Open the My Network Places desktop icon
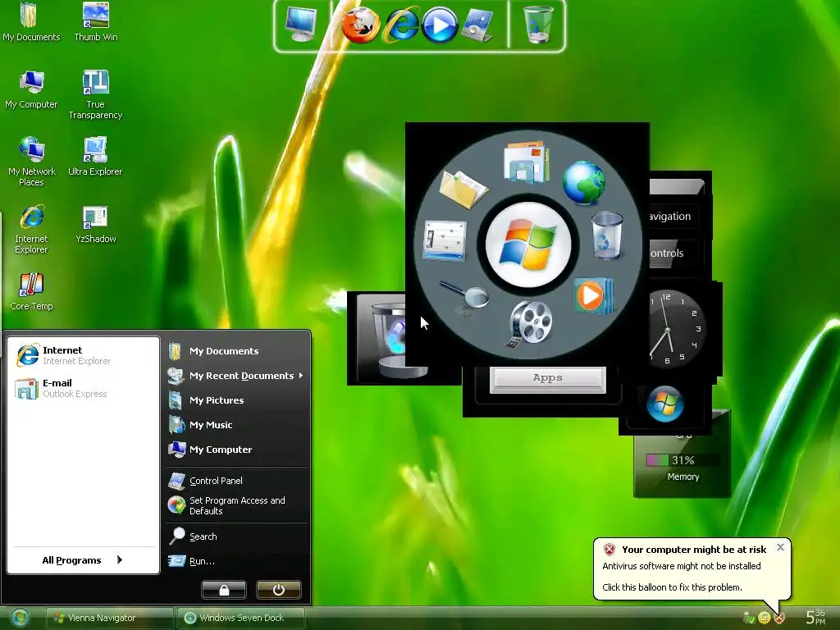Image resolution: width=840 pixels, height=630 pixels. [32, 162]
